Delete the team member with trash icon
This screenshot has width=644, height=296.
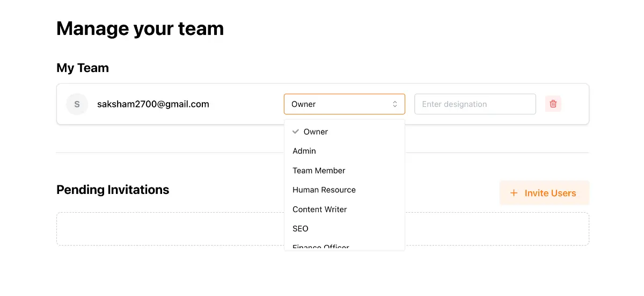point(553,104)
